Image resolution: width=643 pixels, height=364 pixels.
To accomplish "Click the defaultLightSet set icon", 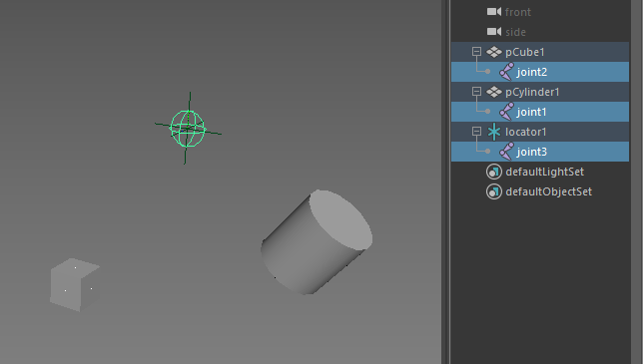I will pos(494,172).
